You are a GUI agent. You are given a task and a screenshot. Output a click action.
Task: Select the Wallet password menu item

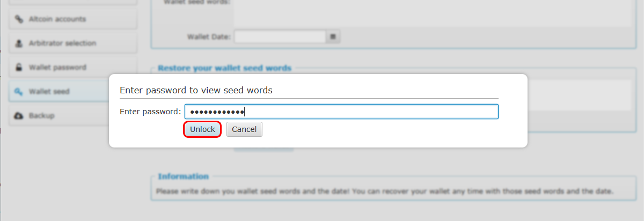(72, 68)
